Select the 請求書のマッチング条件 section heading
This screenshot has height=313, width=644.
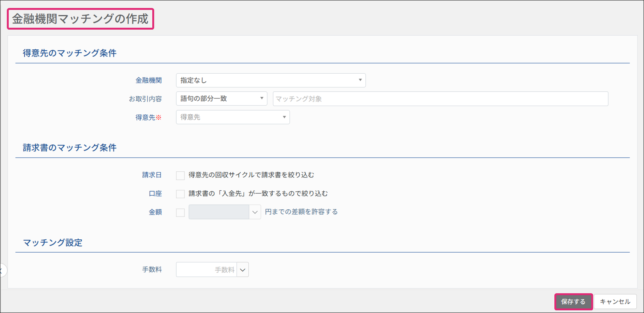[69, 148]
